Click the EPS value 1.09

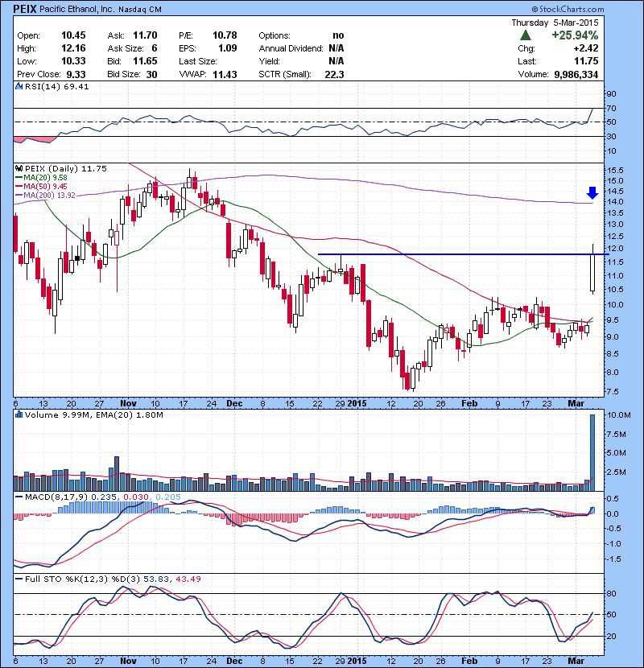228,48
